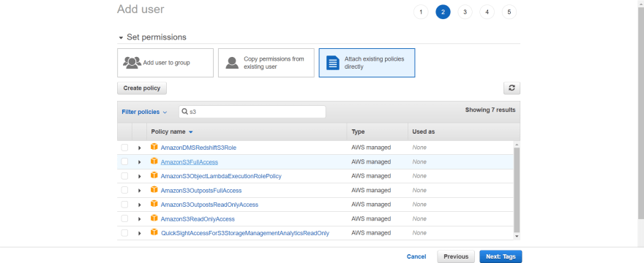Click the orange cube icon for AmazonDMSRedshiftS3Role

point(154,146)
